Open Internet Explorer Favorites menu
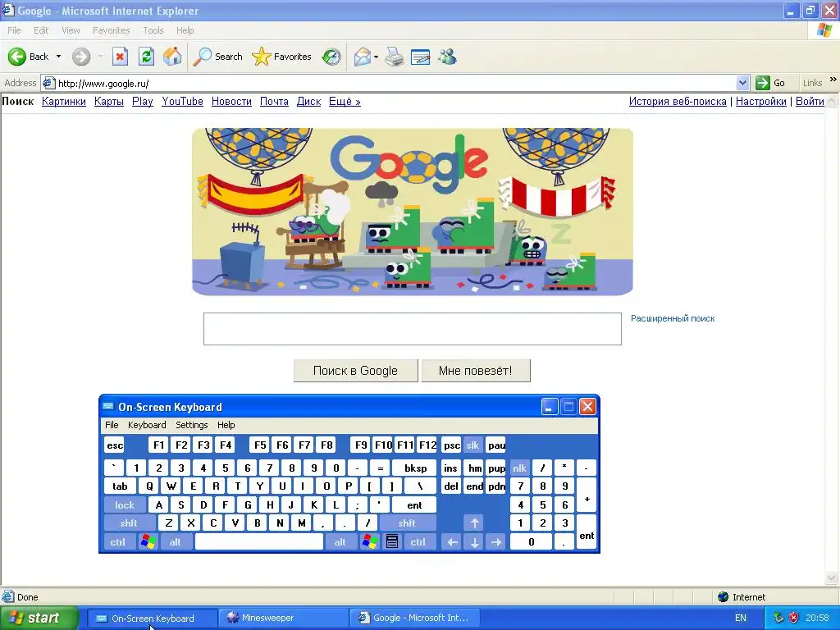The width and height of the screenshot is (840, 630). point(111,30)
